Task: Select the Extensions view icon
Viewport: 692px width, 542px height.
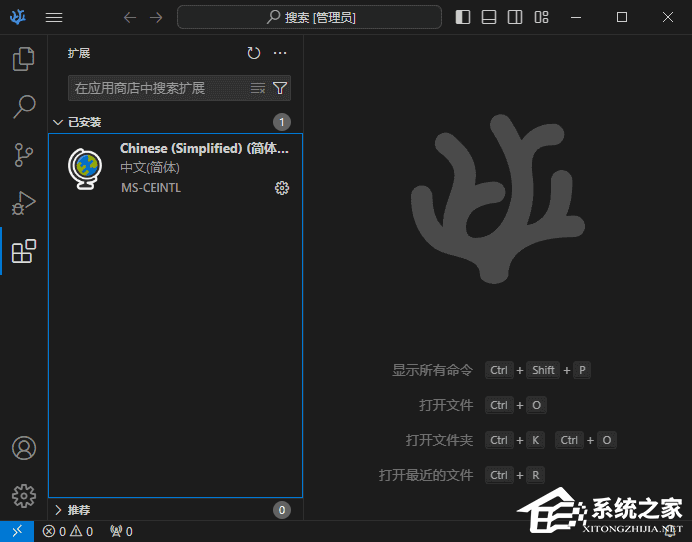Action: coord(24,251)
